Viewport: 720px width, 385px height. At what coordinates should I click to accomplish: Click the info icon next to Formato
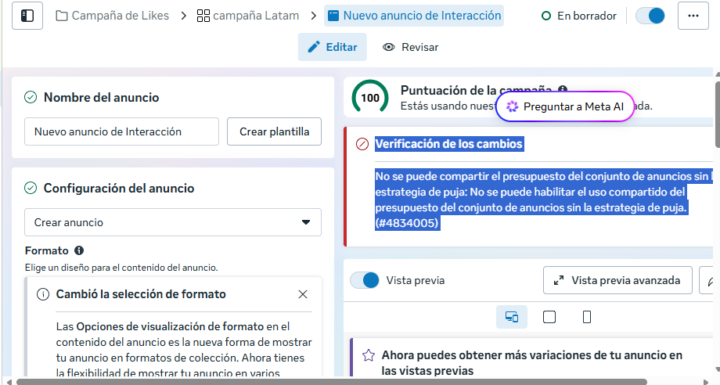pyautogui.click(x=79, y=250)
